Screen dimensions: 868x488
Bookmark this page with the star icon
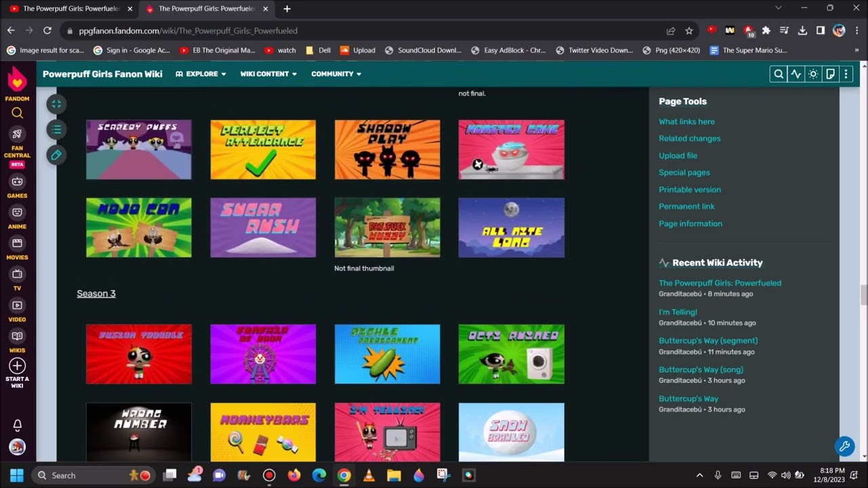[x=689, y=30]
